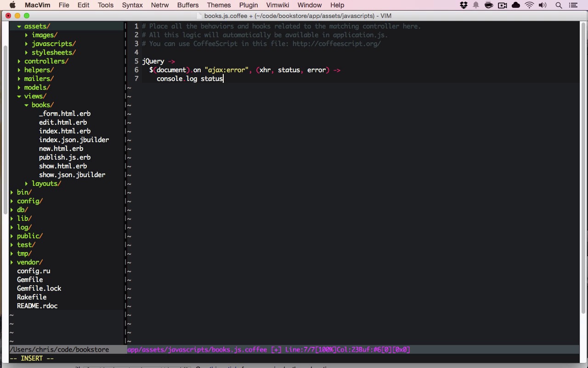The image size is (588, 368).
Task: Open the cloud icon in the menu bar
Action: (x=516, y=5)
